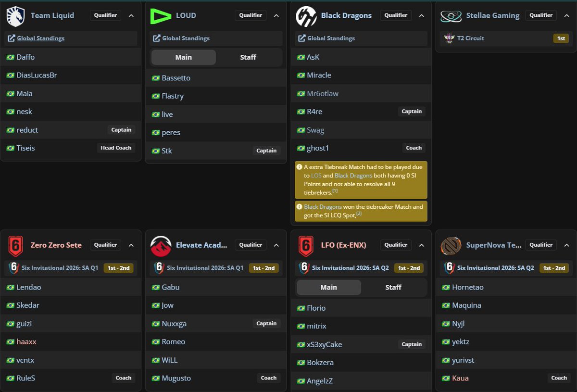Image resolution: width=577 pixels, height=392 pixels.
Task: Open LOS link in tiebreak note
Action: 316,176
